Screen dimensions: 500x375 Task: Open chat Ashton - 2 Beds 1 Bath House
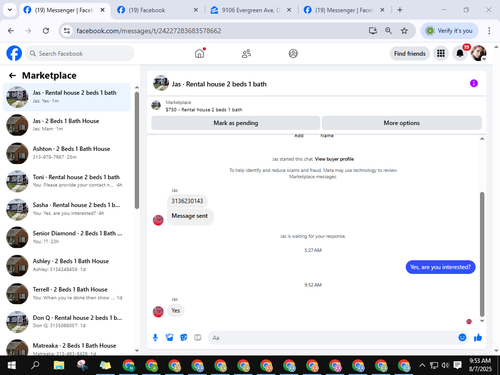point(67,153)
